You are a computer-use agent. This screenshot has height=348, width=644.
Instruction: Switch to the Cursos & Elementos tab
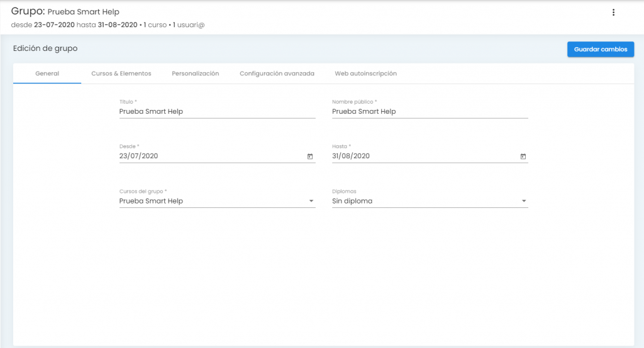[121, 73]
